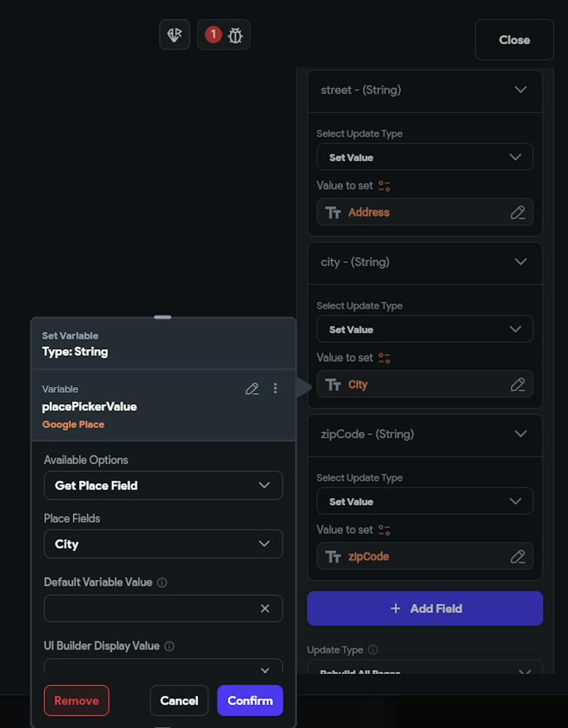The height and width of the screenshot is (728, 568).
Task: Click inside the Default Variable Value input
Action: pos(148,608)
